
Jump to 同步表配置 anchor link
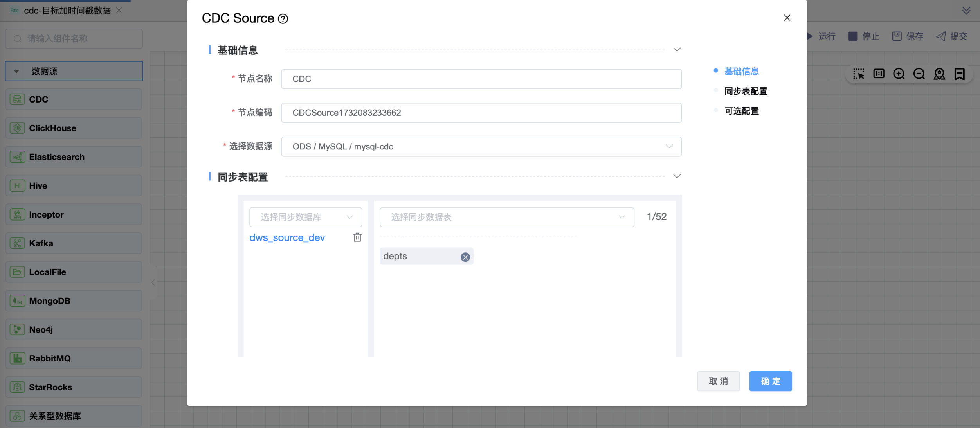[746, 91]
